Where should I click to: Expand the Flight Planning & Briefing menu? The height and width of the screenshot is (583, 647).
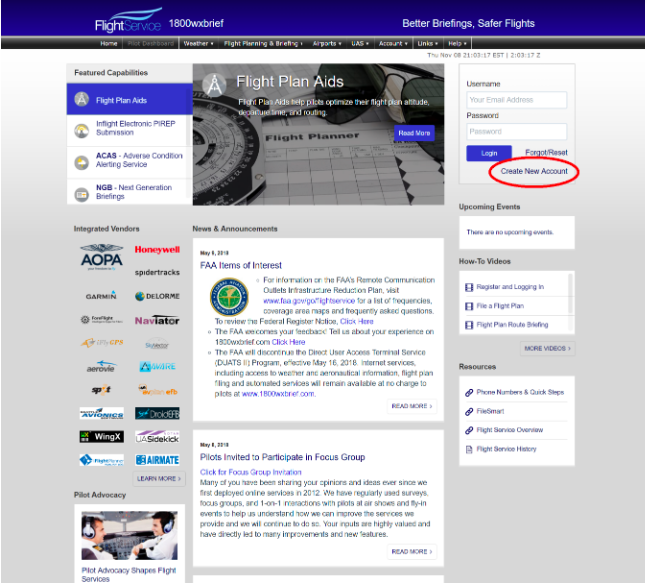pyautogui.click(x=263, y=43)
